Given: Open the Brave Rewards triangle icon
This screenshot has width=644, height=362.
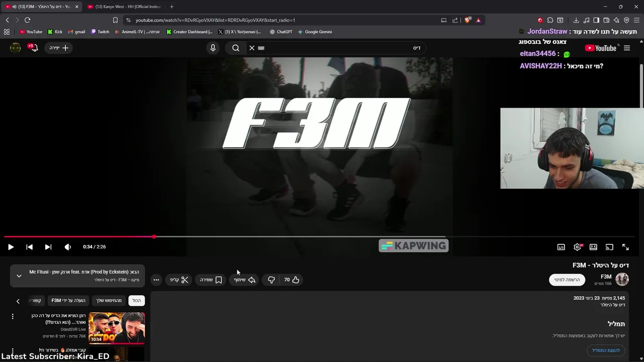Looking at the screenshot, I should point(478,20).
